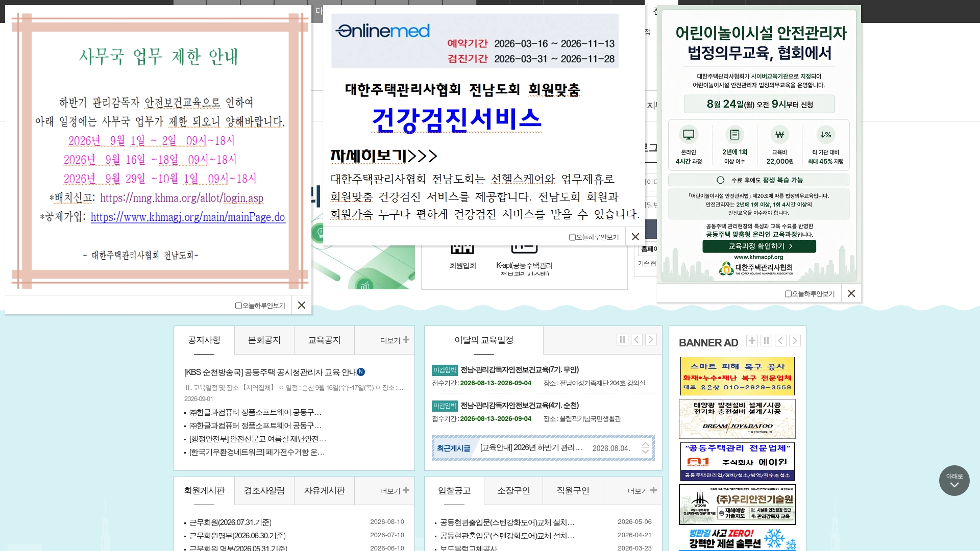Image resolution: width=980 pixels, height=551 pixels.
Task: Open the (주)우리안전기술원 banner
Action: coord(737,505)
